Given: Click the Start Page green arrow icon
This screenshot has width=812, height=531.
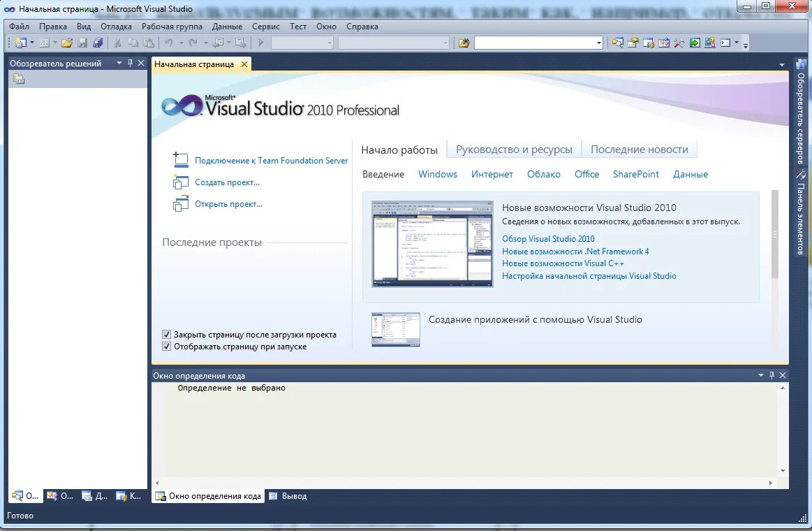Looking at the screenshot, I should tap(695, 43).
